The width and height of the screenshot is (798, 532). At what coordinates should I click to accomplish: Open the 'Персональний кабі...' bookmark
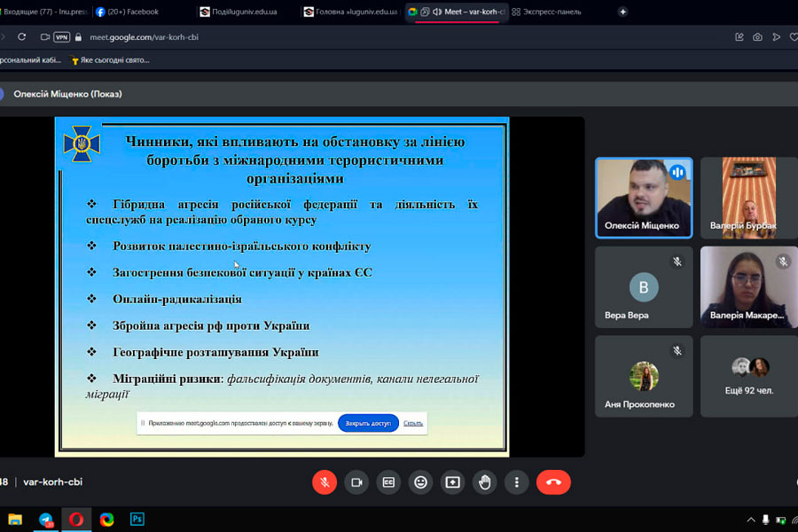30,60
